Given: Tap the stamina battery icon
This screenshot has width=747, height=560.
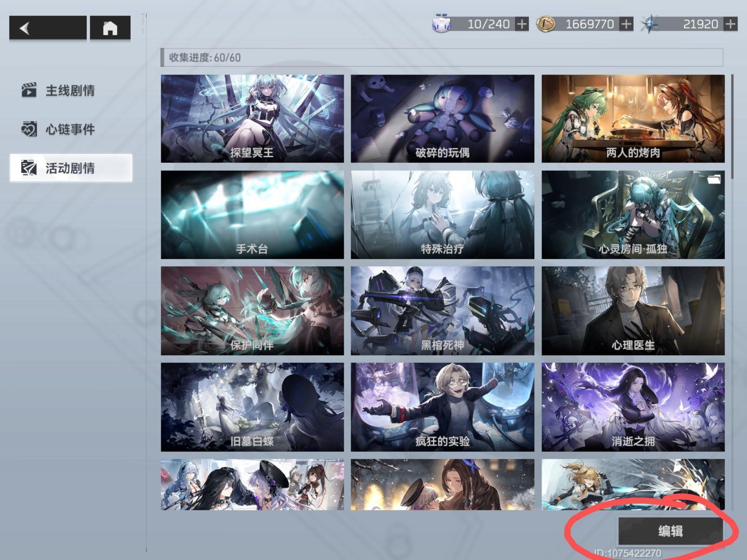Looking at the screenshot, I should click(x=441, y=24).
